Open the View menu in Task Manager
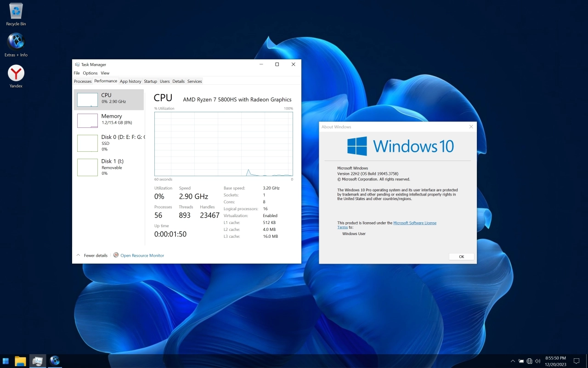The height and width of the screenshot is (368, 588). tap(105, 73)
